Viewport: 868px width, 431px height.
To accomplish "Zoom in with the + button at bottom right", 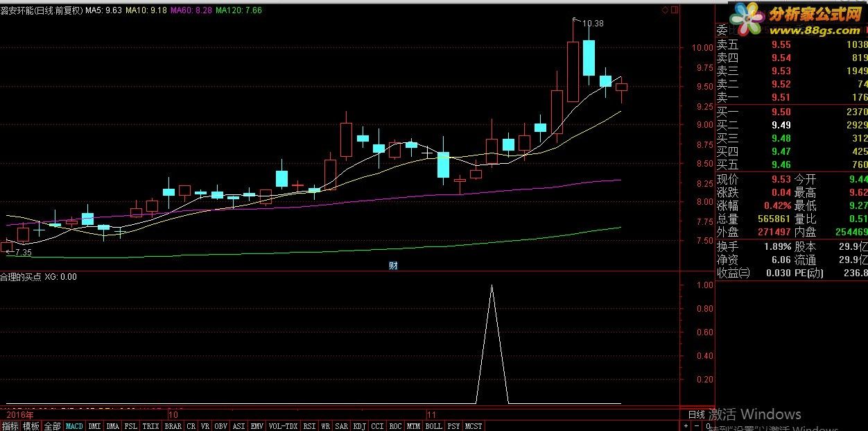I will (x=686, y=425).
